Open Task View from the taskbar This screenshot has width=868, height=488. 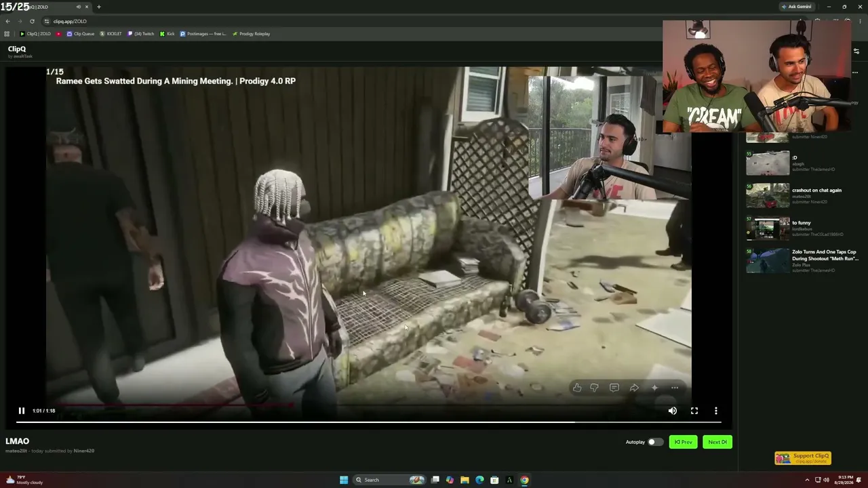435,480
